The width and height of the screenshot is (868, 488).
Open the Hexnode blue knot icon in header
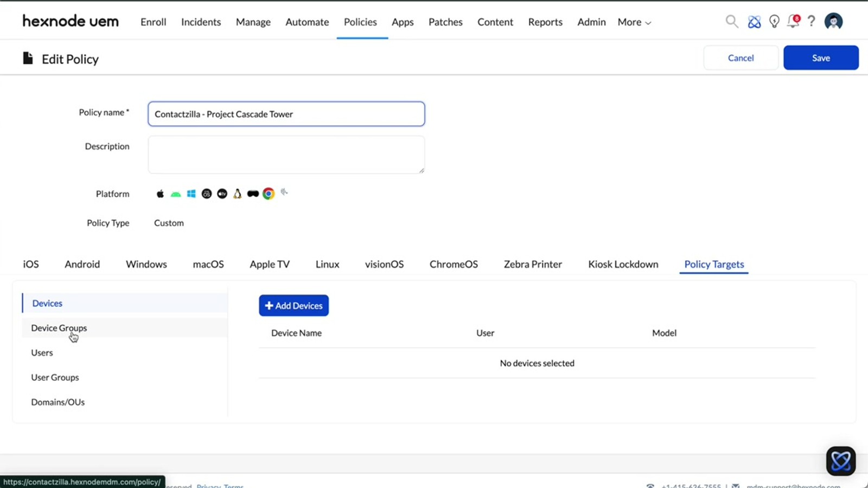[754, 22]
